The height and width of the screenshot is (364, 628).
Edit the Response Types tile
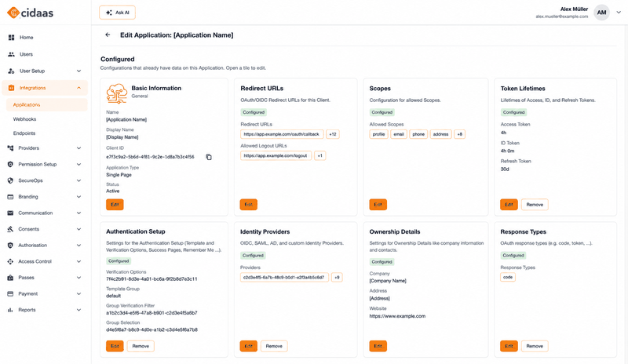pos(509,346)
